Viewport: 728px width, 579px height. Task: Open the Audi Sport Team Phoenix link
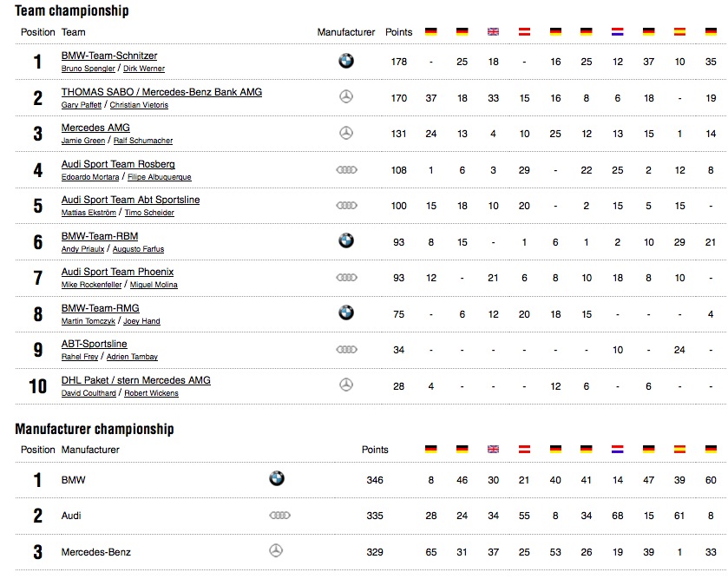coord(117,272)
